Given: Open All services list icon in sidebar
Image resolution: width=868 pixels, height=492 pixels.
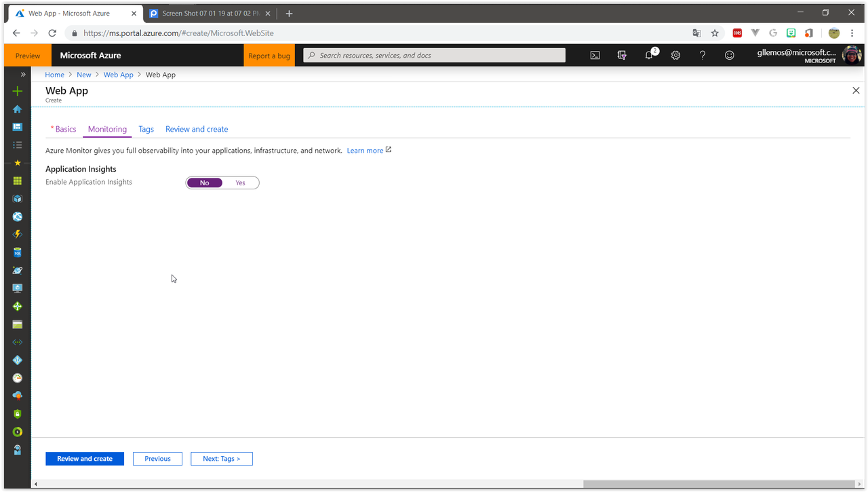Looking at the screenshot, I should tap(18, 145).
